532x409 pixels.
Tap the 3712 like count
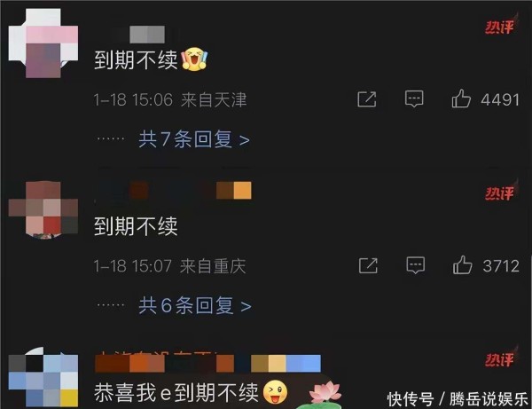tap(501, 266)
